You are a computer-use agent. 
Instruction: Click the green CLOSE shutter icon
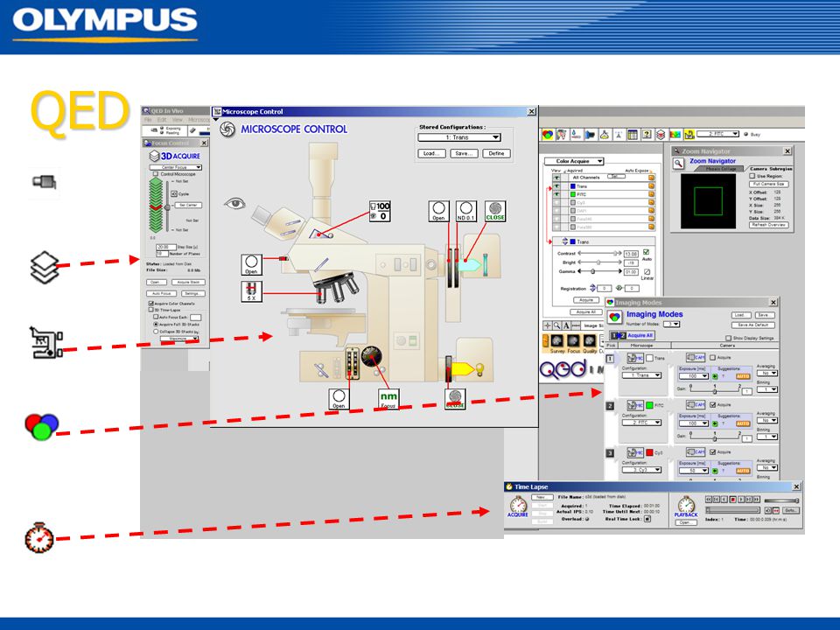(495, 211)
